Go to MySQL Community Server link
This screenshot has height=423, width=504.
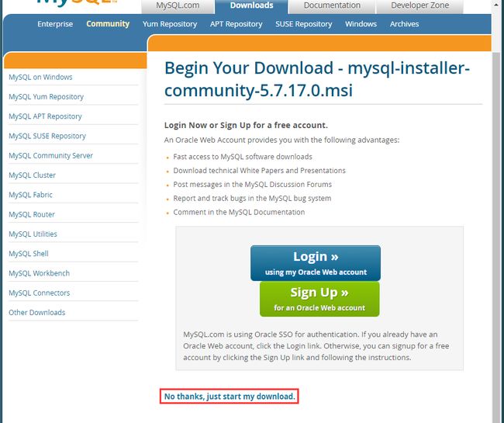pyautogui.click(x=50, y=156)
